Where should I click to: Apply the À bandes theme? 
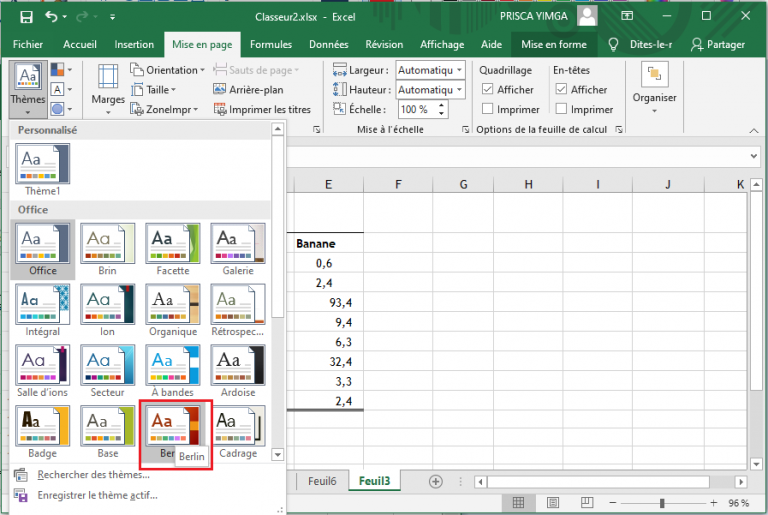point(173,371)
